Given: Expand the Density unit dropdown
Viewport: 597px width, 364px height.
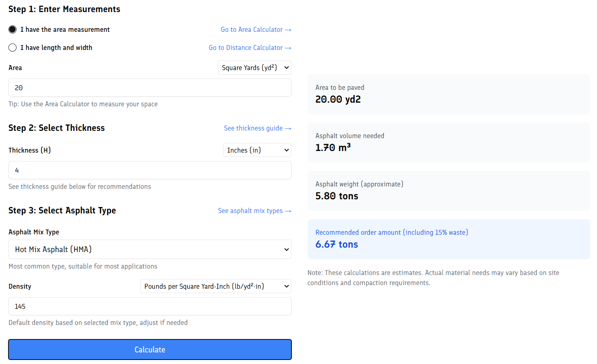Looking at the screenshot, I should [215, 286].
